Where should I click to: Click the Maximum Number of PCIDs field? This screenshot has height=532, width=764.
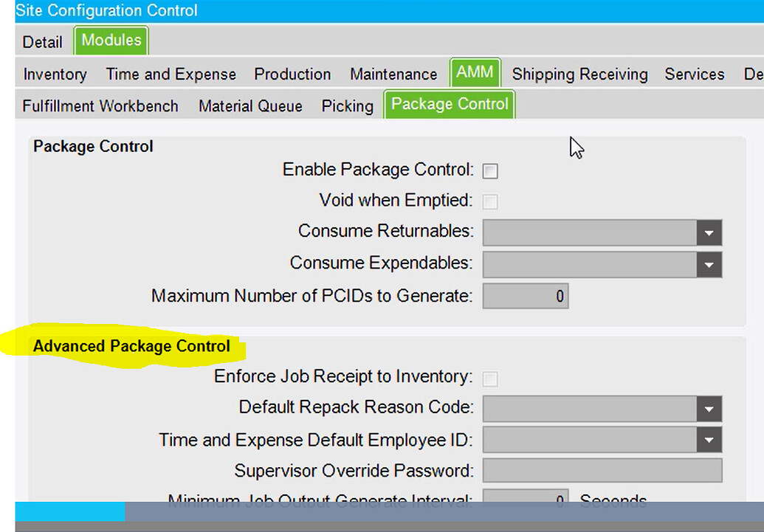[x=525, y=295]
